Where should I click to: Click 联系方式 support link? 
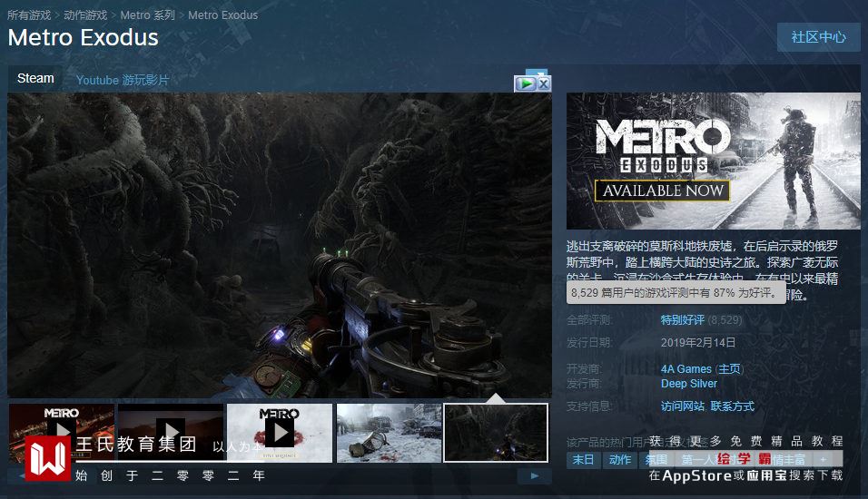point(732,406)
